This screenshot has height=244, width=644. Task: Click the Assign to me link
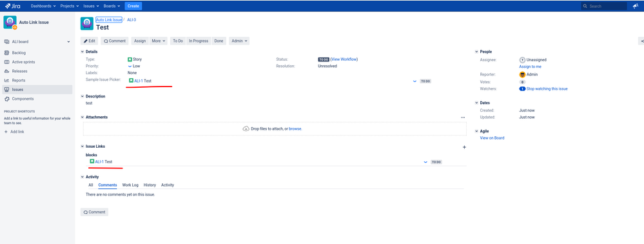tap(531, 66)
